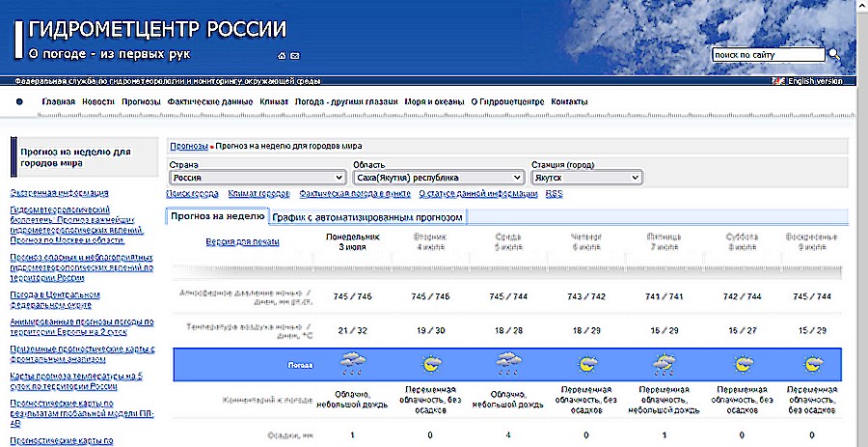The image size is (868, 447).
Task: Click Версия для печати link
Action: [x=242, y=242]
